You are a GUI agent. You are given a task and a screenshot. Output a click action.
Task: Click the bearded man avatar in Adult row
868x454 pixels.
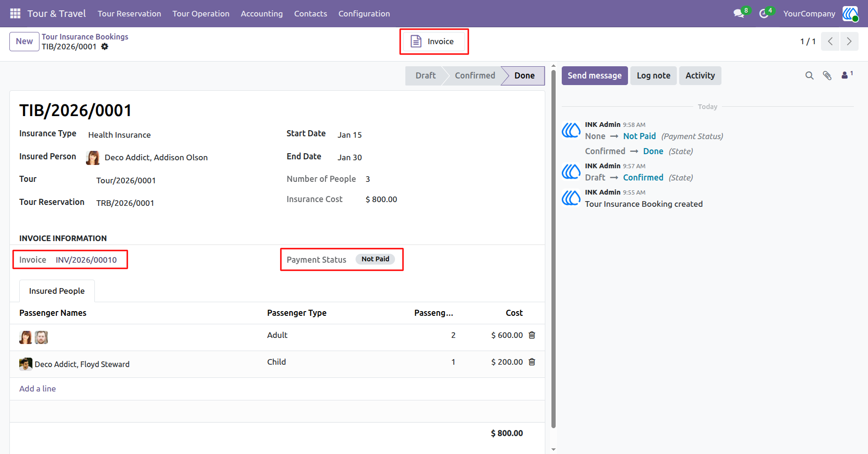41,337
